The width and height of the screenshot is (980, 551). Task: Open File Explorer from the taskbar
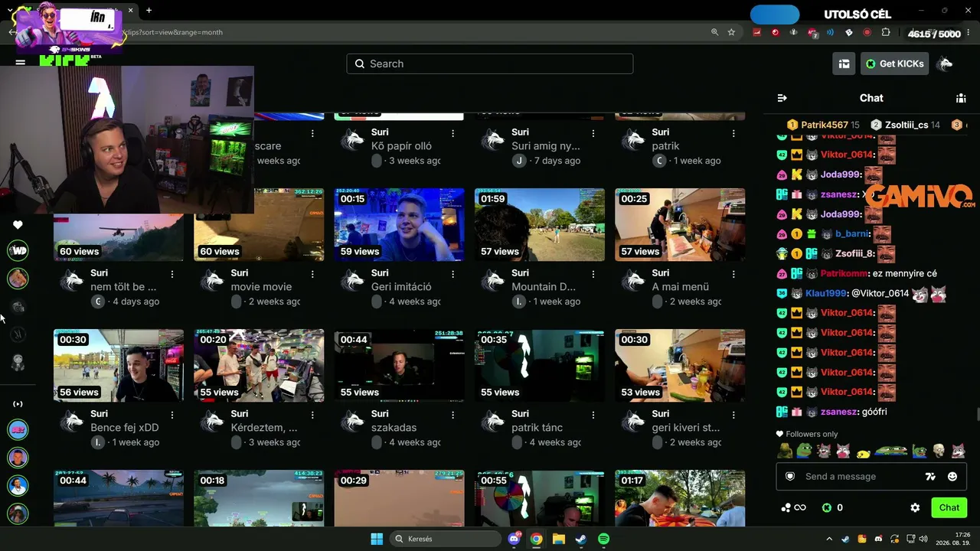(x=559, y=539)
